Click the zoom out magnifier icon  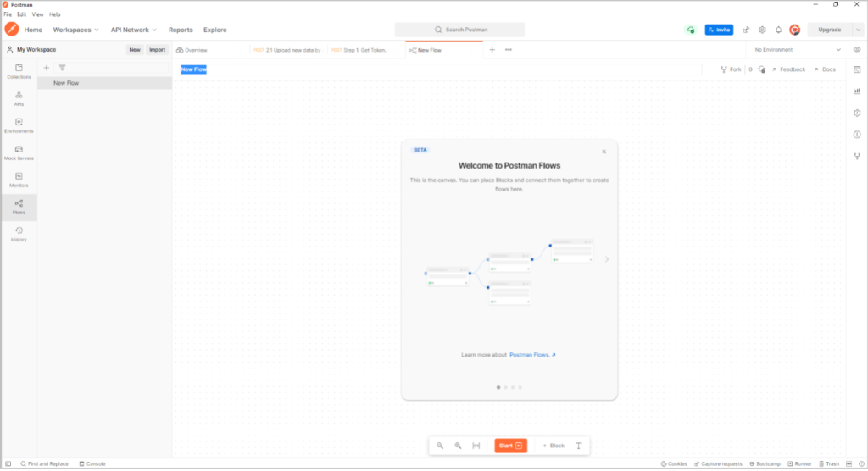pos(440,446)
